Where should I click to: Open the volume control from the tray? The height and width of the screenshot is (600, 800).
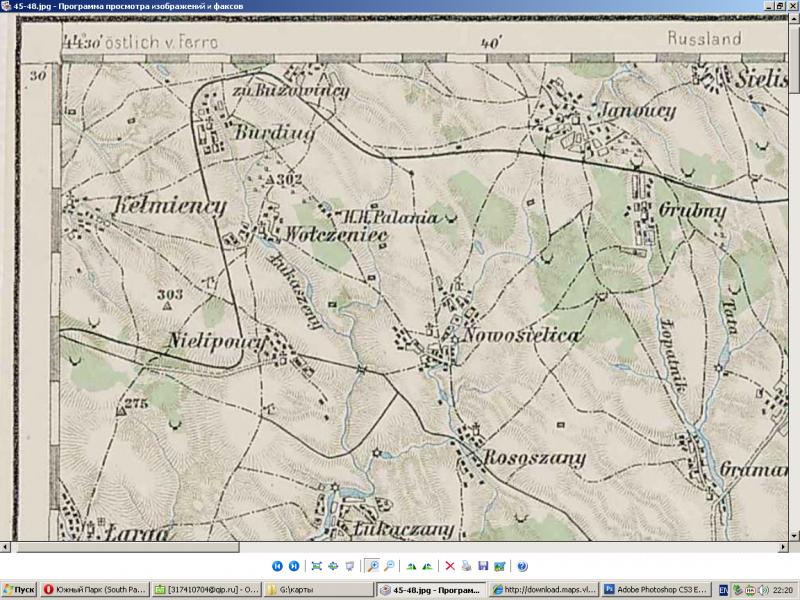coord(763,589)
